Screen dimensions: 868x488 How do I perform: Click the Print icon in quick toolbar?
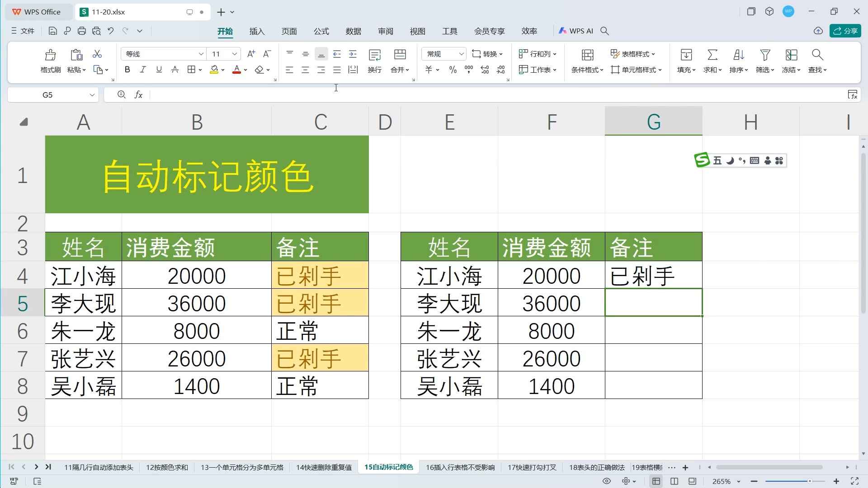82,31
